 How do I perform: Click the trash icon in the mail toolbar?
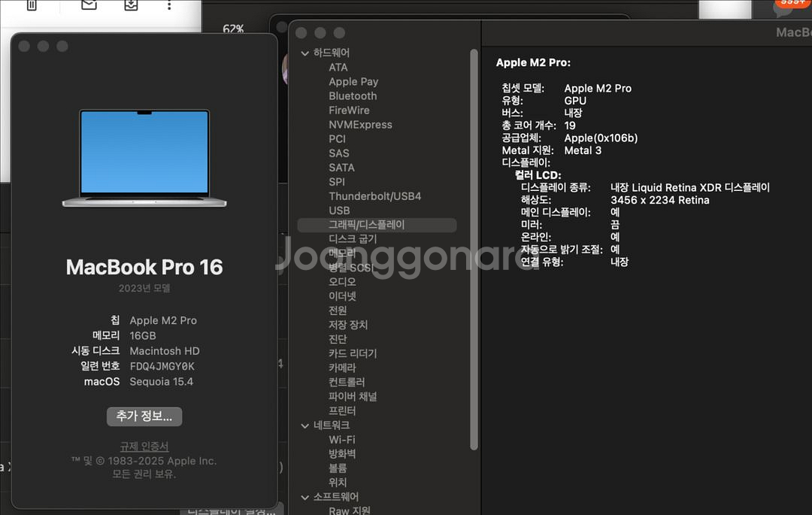(32, 5)
